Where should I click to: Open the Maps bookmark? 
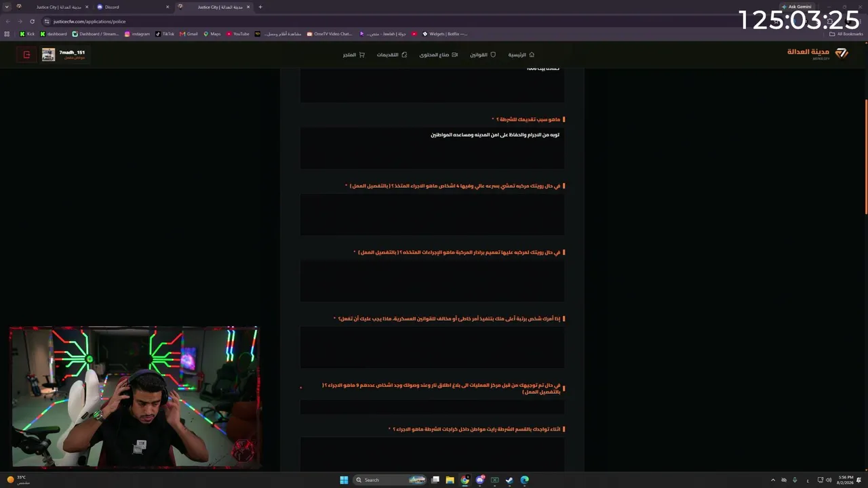coord(212,34)
